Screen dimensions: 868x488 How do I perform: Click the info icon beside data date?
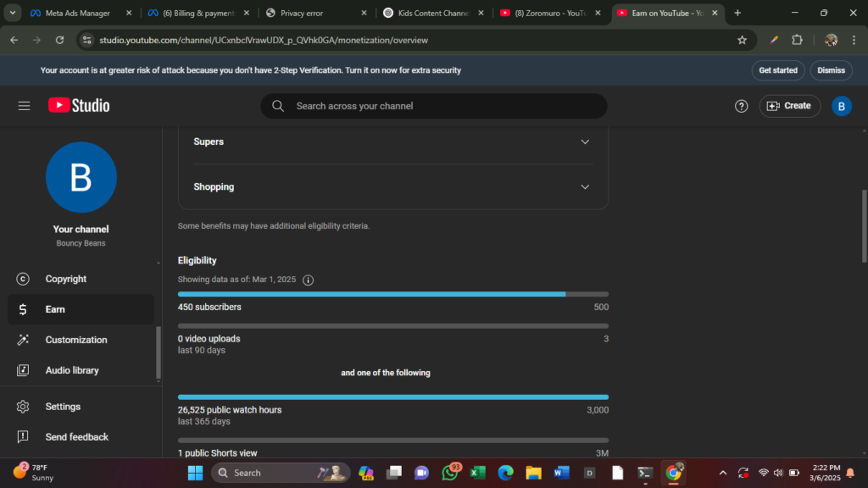[309, 280]
